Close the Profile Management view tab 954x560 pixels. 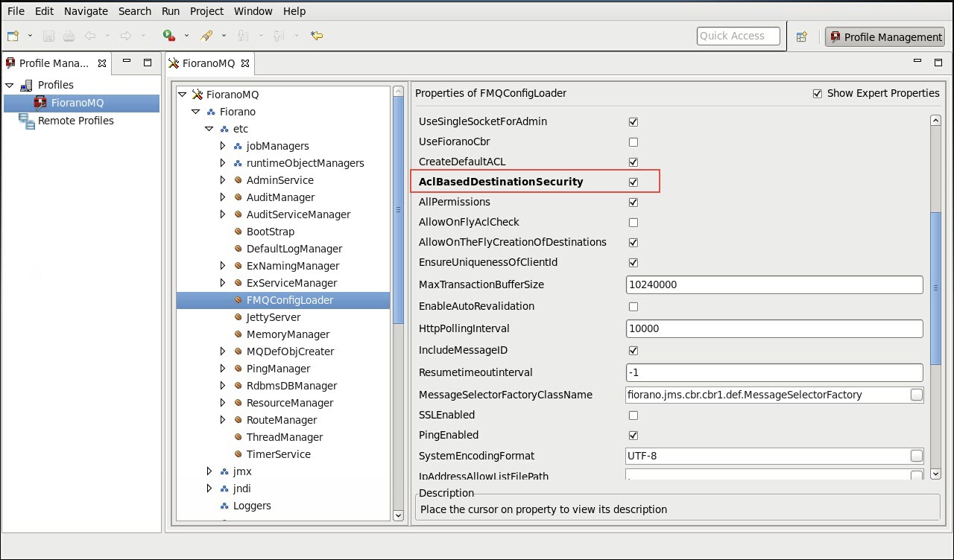click(102, 63)
